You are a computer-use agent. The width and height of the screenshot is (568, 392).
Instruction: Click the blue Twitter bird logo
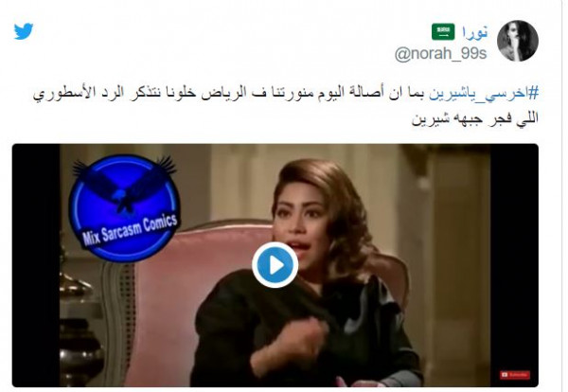24,31
